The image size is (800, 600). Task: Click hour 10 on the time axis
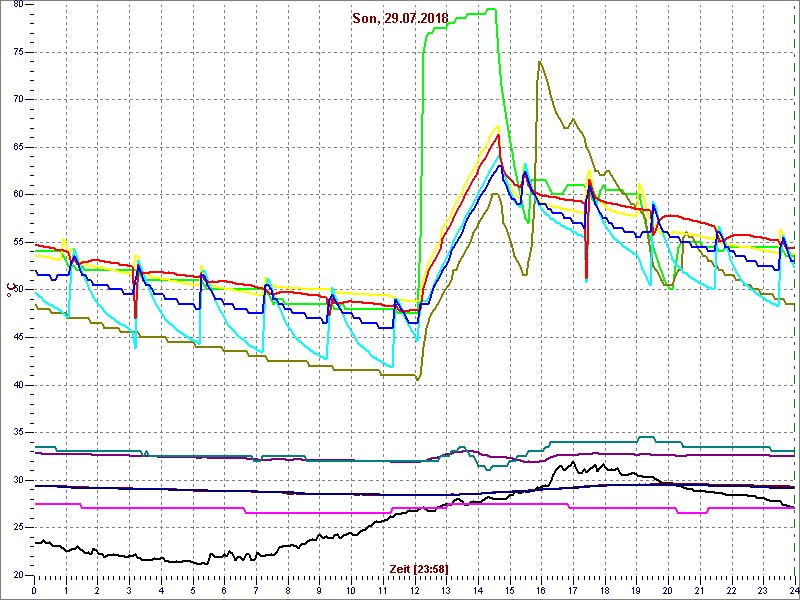click(351, 590)
